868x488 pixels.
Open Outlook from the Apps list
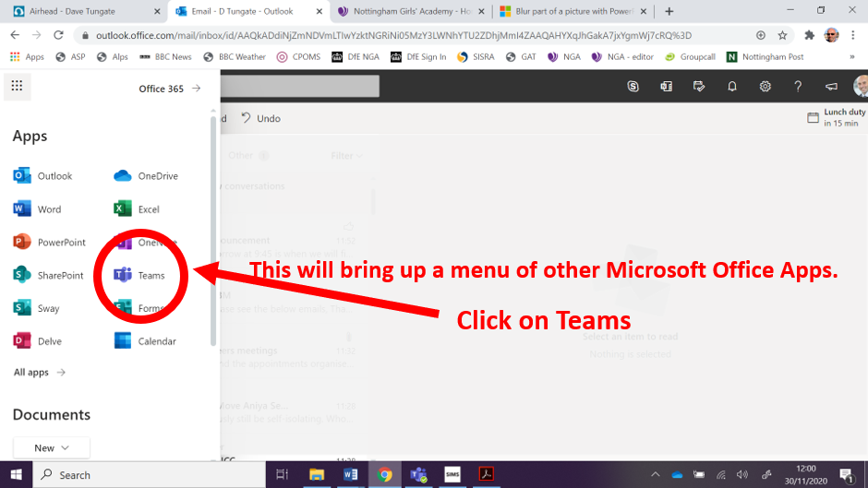coord(42,176)
